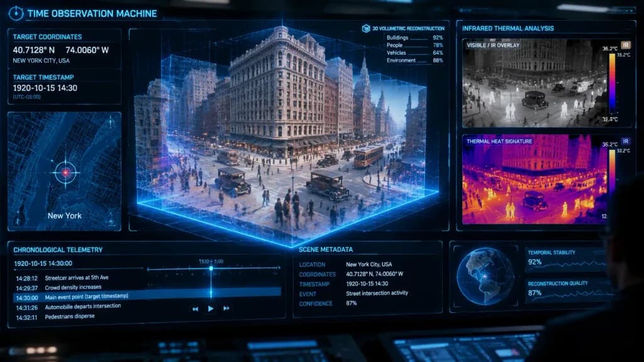The height and width of the screenshot is (362, 644).
Task: Select the IR badge in Thermal Heat Signature panel
Action: [626, 141]
